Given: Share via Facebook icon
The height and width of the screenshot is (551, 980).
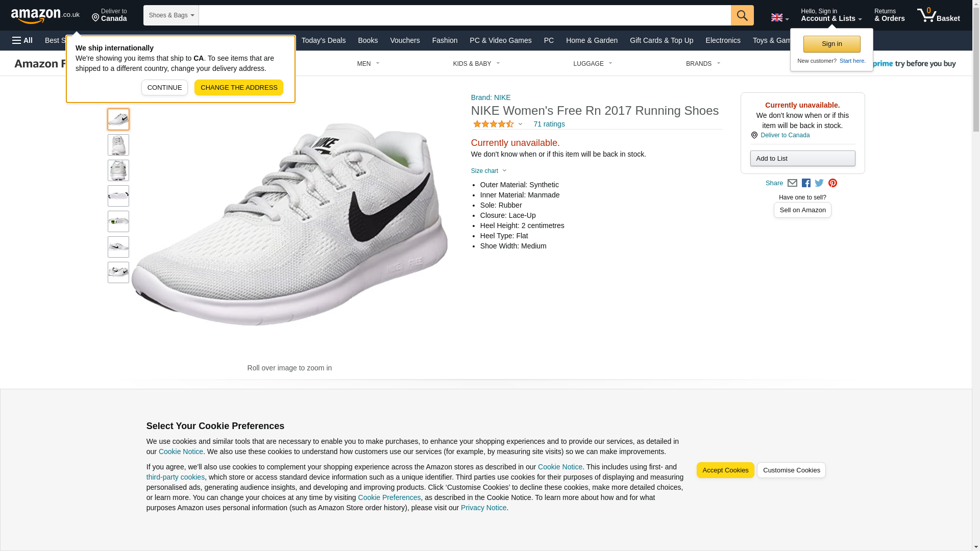Looking at the screenshot, I should click(x=805, y=183).
